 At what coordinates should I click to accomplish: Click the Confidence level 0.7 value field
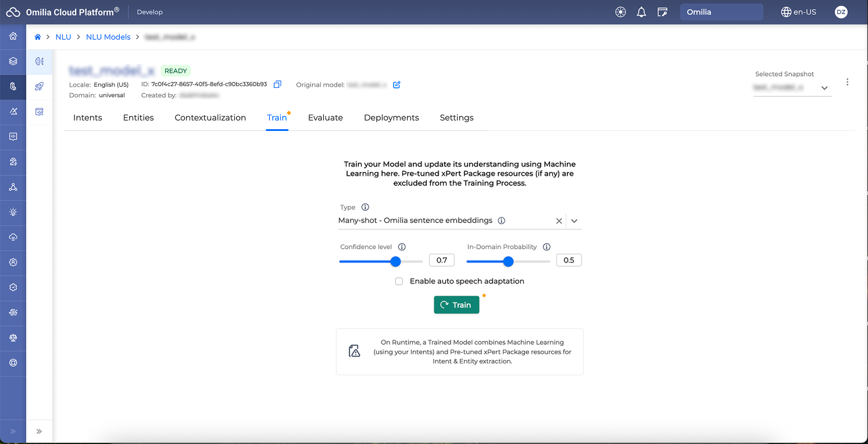pyautogui.click(x=442, y=260)
